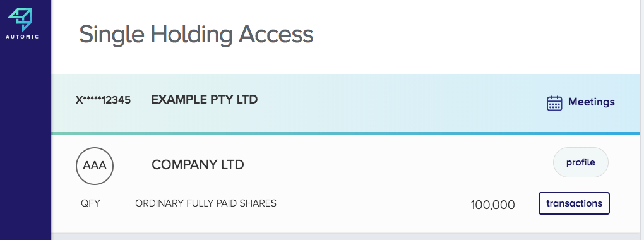Click the dark navy sidebar panel

25,140
